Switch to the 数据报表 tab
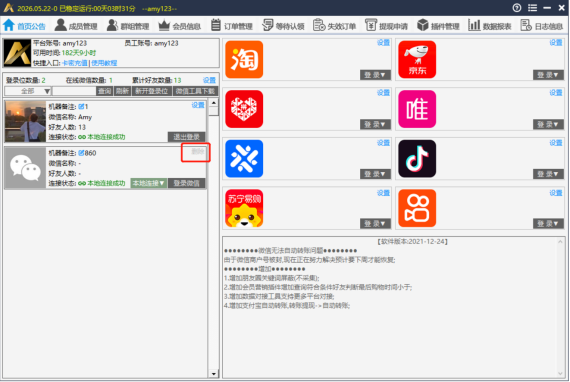 [490, 25]
